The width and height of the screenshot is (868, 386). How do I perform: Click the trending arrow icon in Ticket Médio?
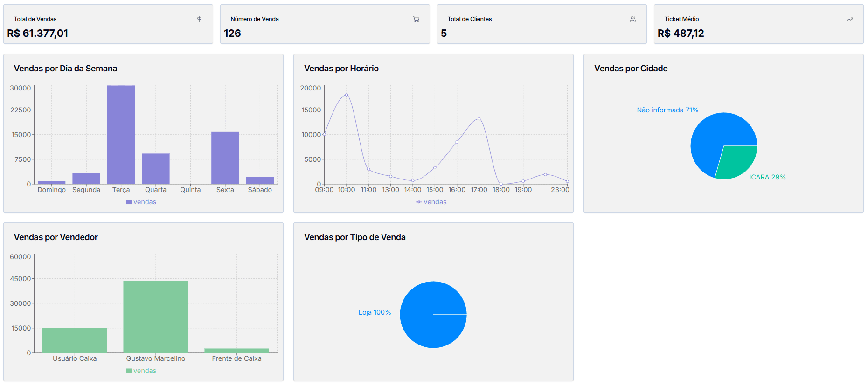coord(850,19)
